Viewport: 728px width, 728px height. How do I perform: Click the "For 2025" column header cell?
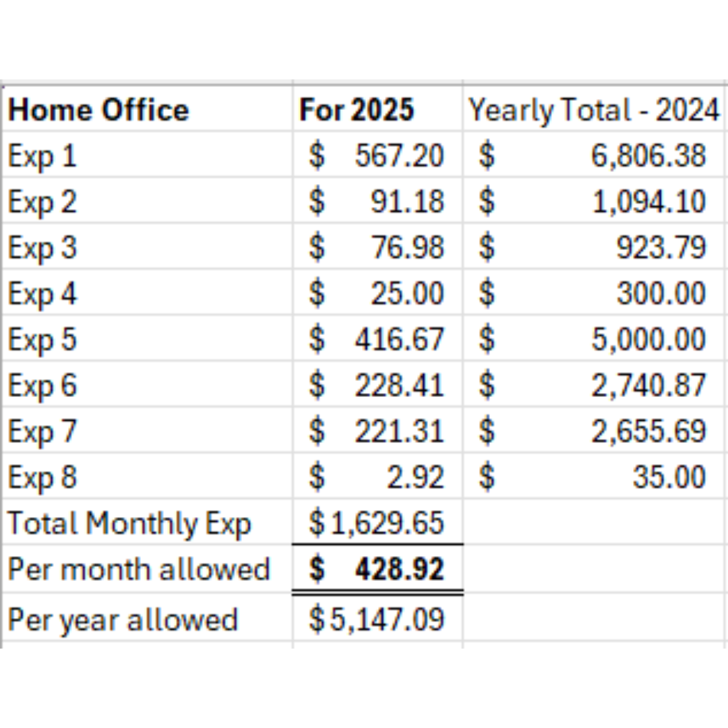click(x=357, y=110)
